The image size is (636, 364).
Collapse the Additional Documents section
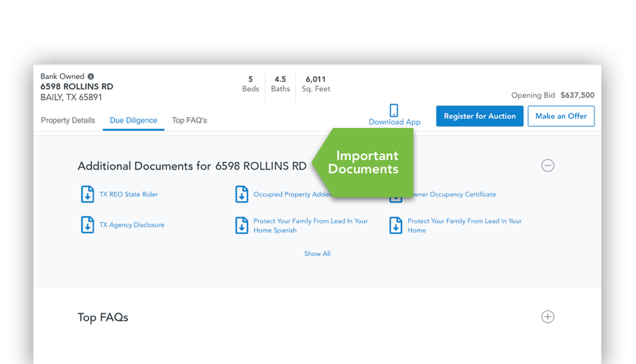(547, 166)
